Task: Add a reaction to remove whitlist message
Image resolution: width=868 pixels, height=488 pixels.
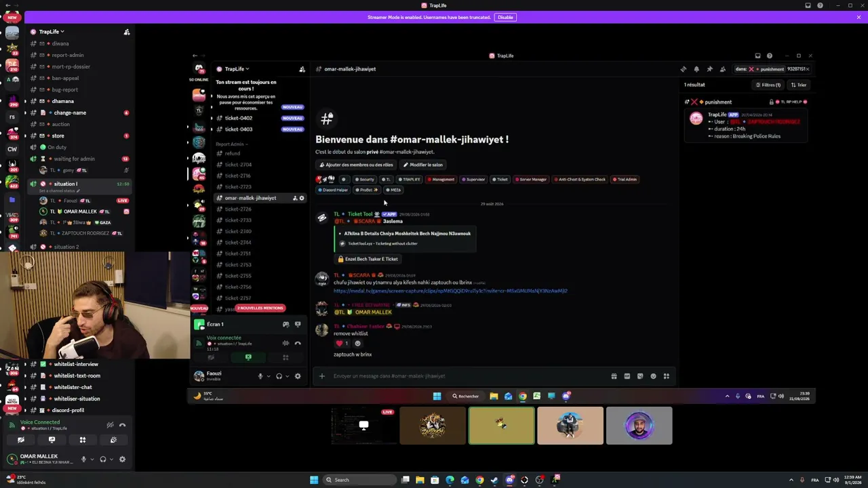Action: (358, 343)
